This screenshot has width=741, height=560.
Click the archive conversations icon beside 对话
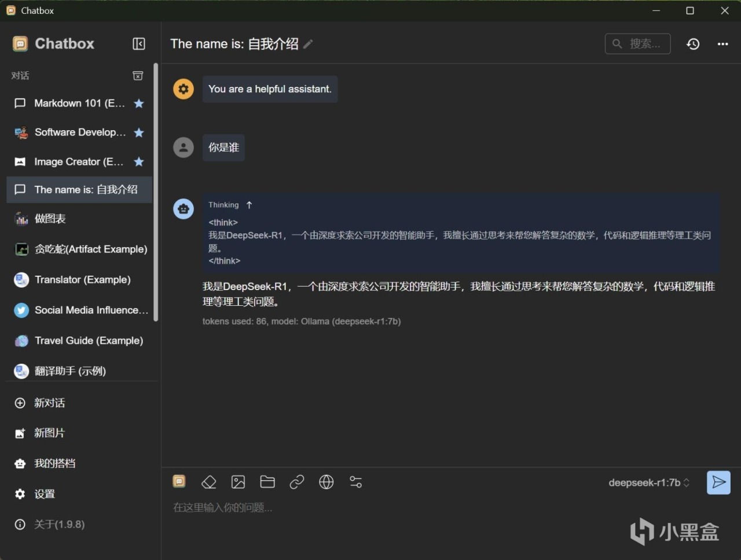pos(138,76)
